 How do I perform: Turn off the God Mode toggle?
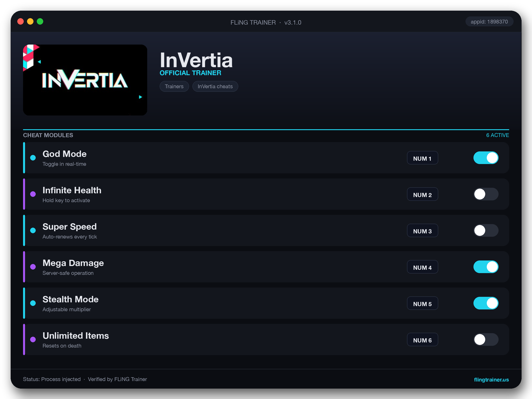pos(486,158)
